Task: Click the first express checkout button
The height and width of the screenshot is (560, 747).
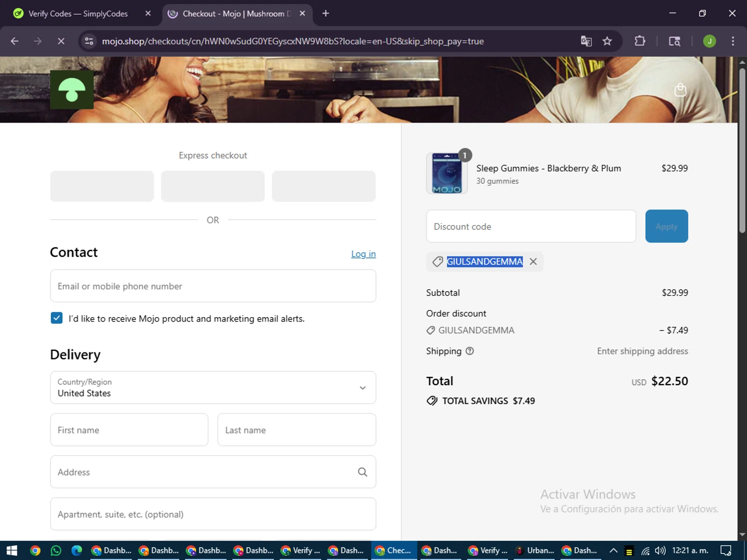Action: (x=102, y=186)
